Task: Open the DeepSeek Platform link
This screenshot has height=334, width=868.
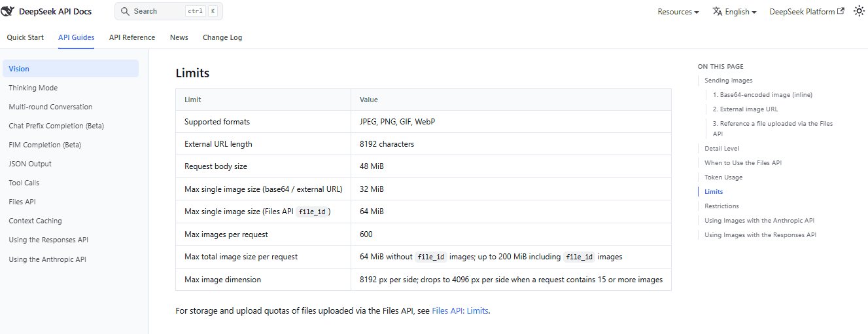Action: coord(807,12)
